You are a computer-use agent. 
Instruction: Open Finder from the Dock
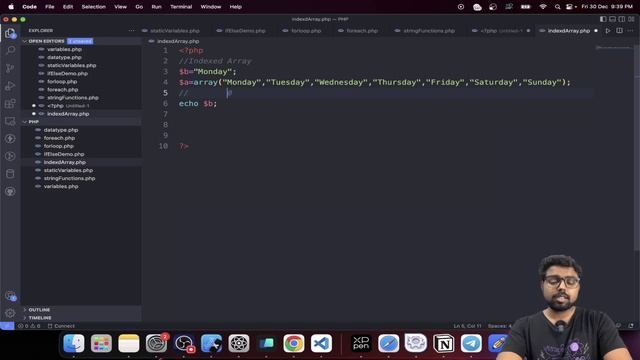click(x=74, y=343)
